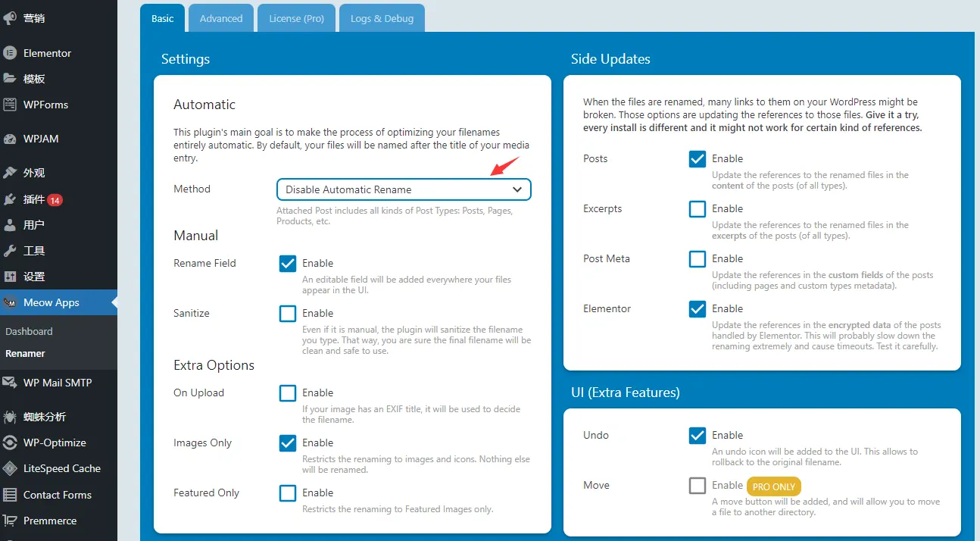Click the UI (Extra Features) heading
Screen dimensions: 980x541
click(x=626, y=392)
